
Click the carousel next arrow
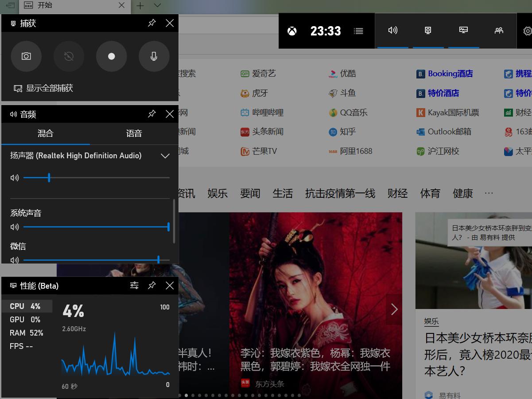(x=394, y=309)
